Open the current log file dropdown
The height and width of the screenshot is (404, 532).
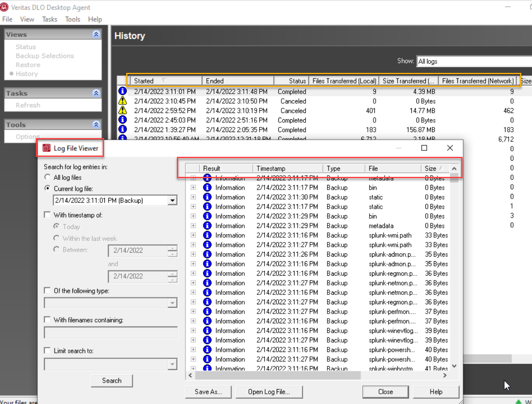click(x=172, y=200)
